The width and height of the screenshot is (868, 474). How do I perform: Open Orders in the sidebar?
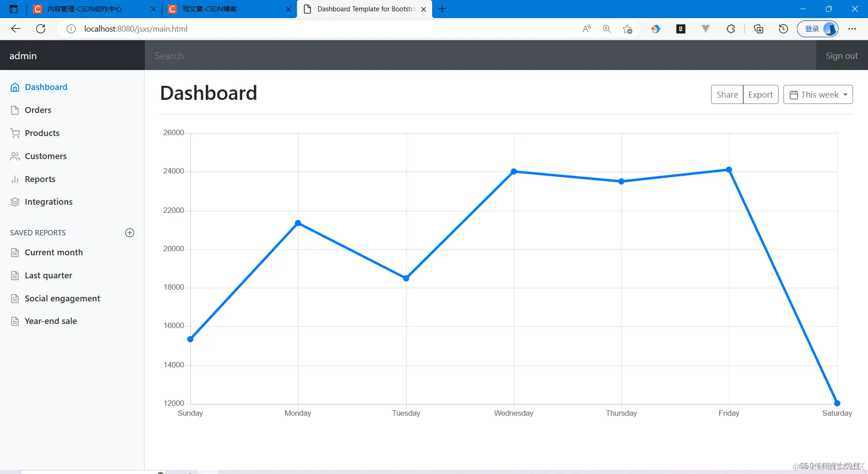pyautogui.click(x=38, y=110)
